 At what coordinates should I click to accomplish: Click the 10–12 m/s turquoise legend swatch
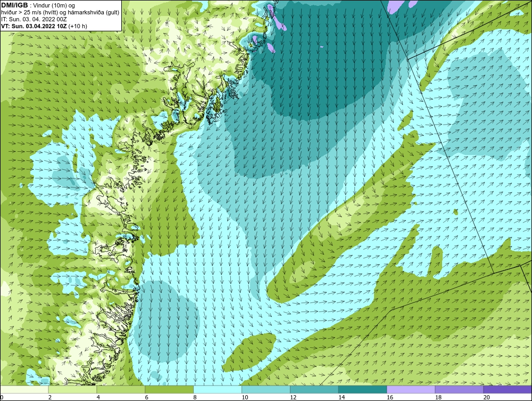(x=266, y=389)
